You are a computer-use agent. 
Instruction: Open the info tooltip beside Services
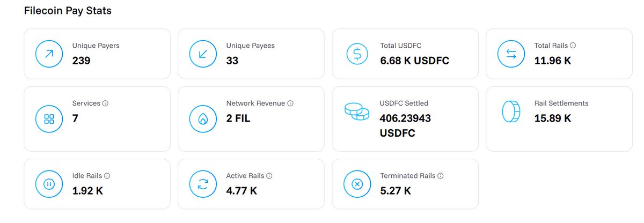(x=105, y=103)
